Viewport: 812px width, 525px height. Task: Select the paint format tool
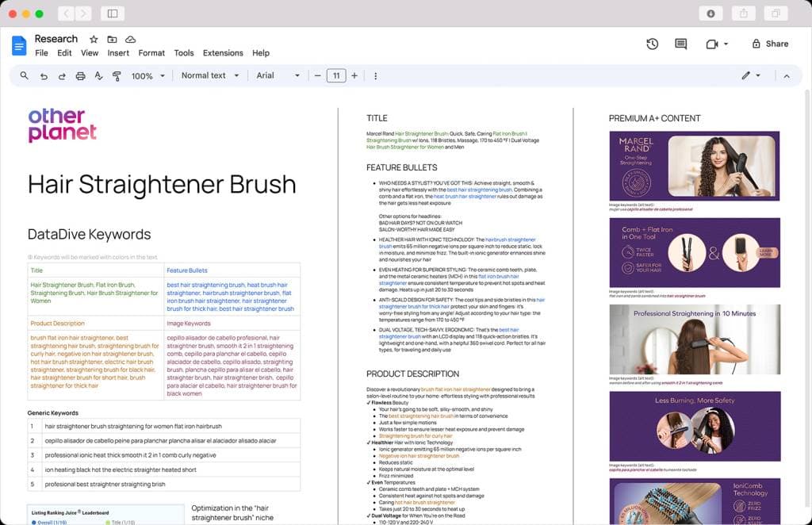click(117, 76)
